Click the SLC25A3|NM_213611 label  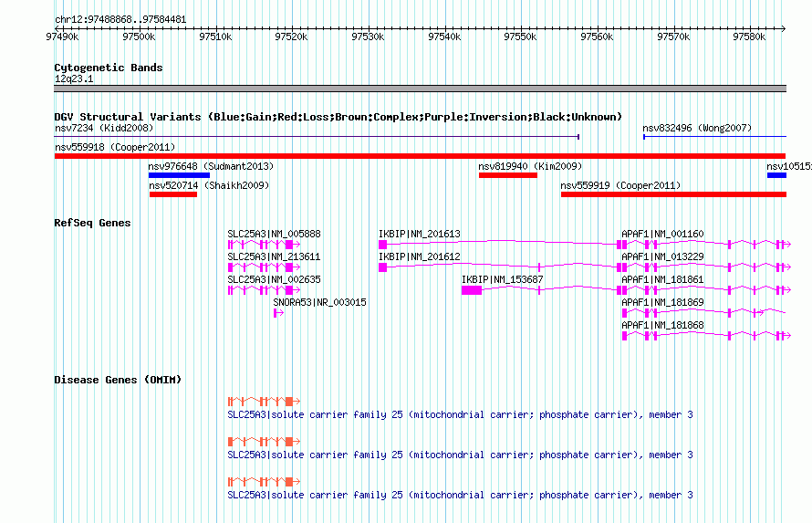(x=274, y=256)
